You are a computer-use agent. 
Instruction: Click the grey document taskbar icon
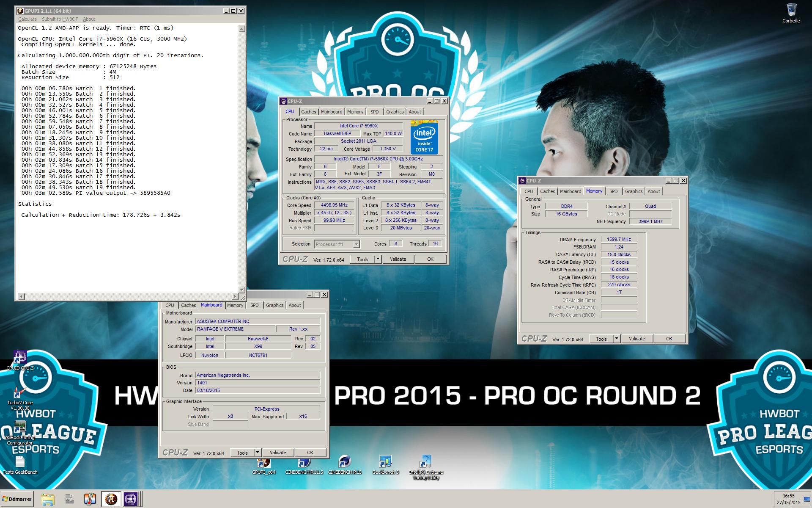tap(69, 499)
